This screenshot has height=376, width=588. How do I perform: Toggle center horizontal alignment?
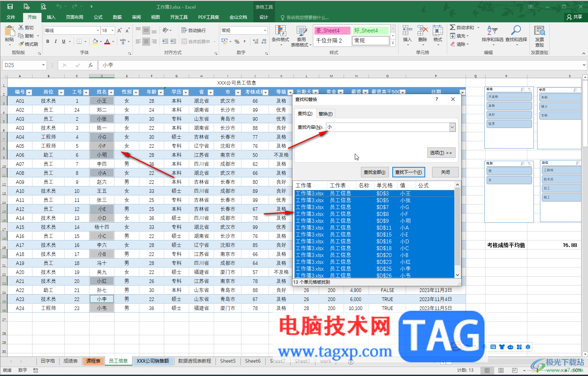(146, 41)
